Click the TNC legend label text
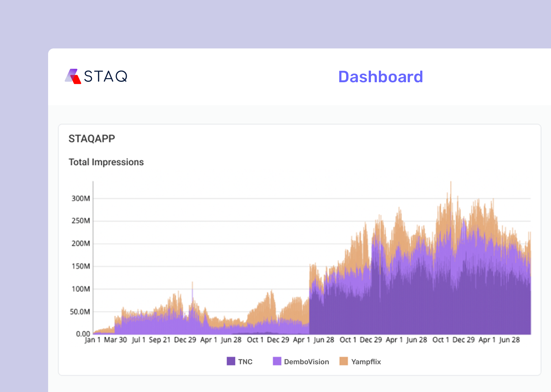The height and width of the screenshot is (392, 551). [x=245, y=362]
